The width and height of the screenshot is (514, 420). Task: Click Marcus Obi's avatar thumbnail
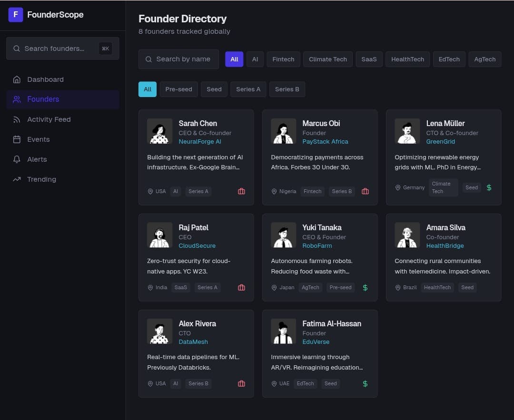283,131
